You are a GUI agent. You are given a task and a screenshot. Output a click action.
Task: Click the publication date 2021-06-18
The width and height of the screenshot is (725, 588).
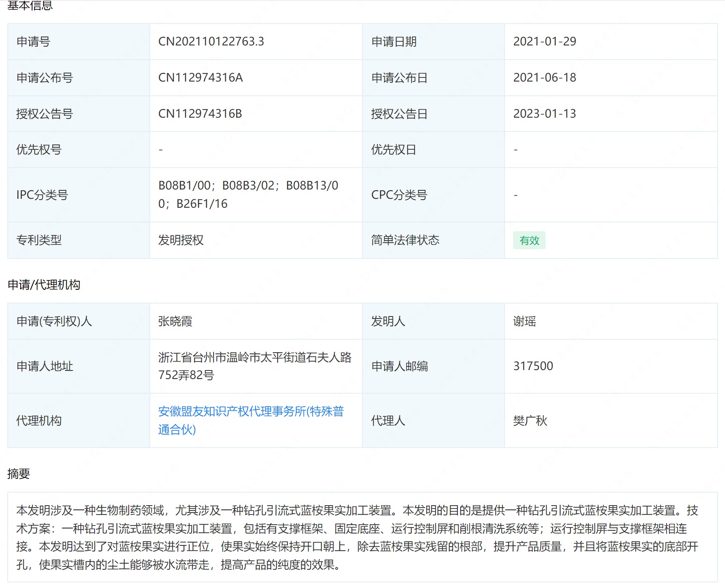[x=545, y=78]
